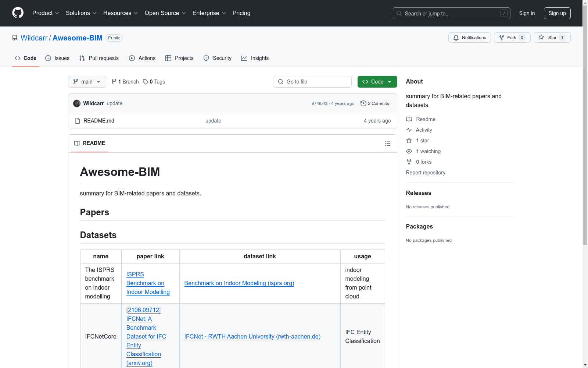This screenshot has width=588, height=368.
Task: Click the Releases heading link
Action: pos(419,193)
